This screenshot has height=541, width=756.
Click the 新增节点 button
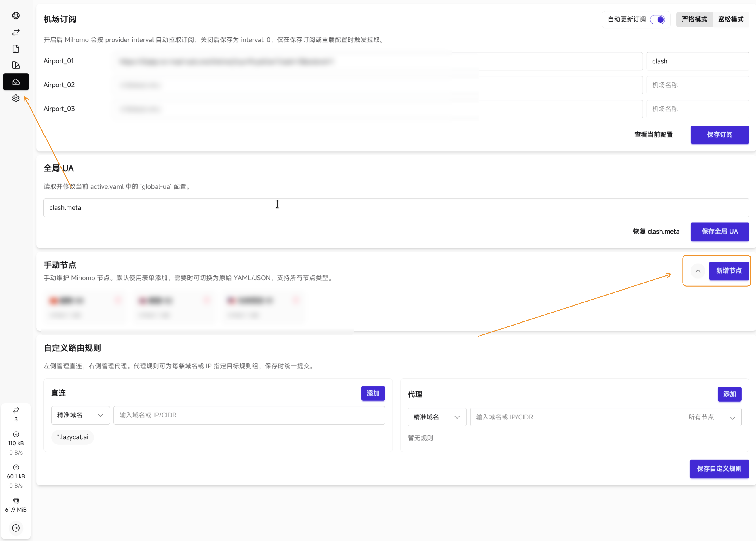(729, 271)
